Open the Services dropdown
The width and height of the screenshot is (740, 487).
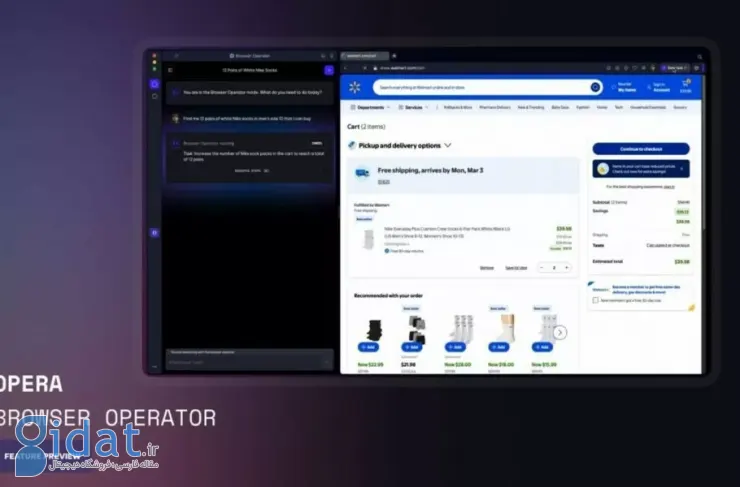(x=413, y=108)
